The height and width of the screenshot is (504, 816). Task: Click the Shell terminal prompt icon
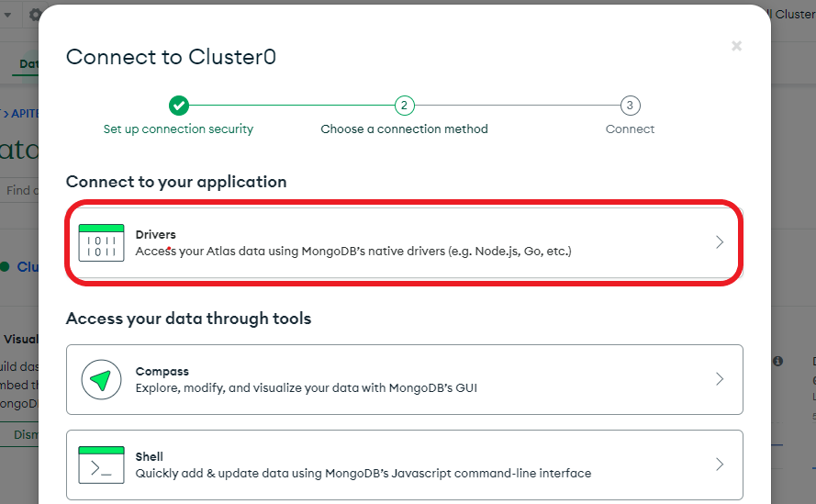coord(101,465)
